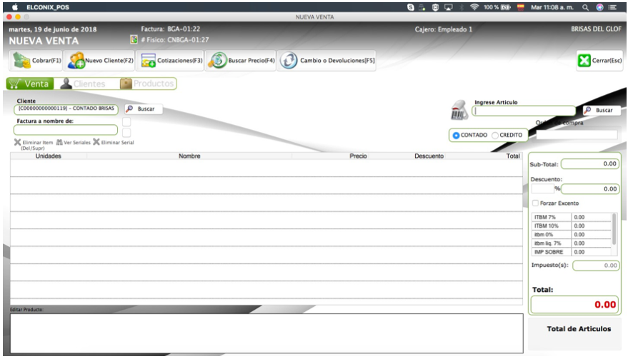Viewport: 628px width, 364px height.
Task: Open Cambio o Devoluciones(F5)
Action: [327, 61]
